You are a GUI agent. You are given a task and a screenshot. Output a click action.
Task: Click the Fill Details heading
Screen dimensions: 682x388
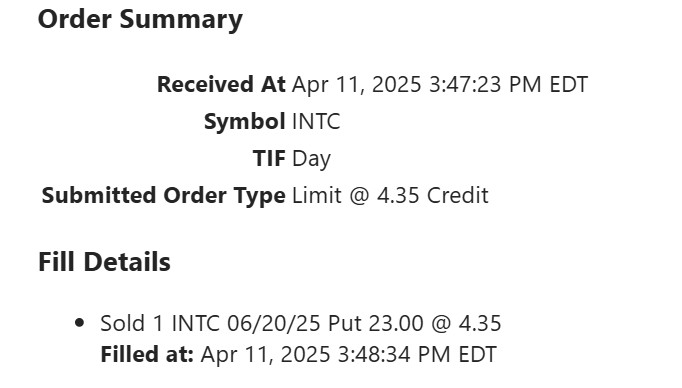point(104,262)
